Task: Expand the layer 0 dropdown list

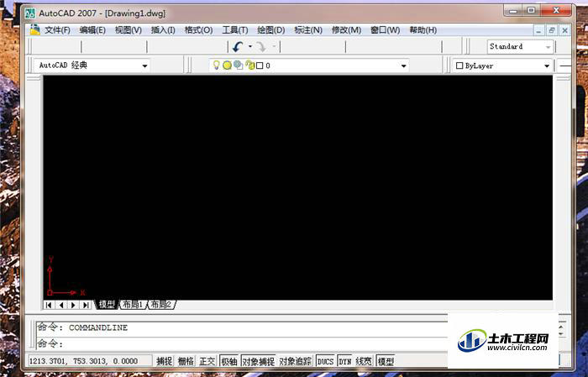Action: (403, 66)
